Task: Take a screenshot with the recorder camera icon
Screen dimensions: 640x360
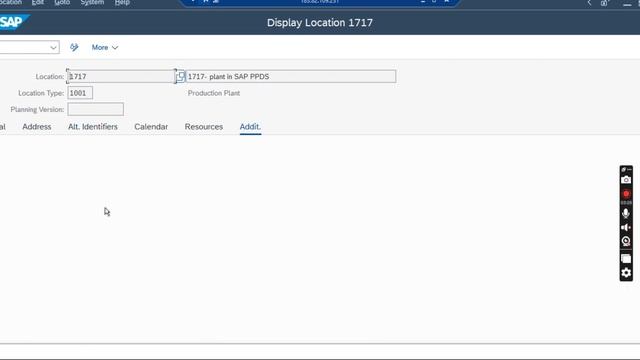Action: (x=626, y=180)
